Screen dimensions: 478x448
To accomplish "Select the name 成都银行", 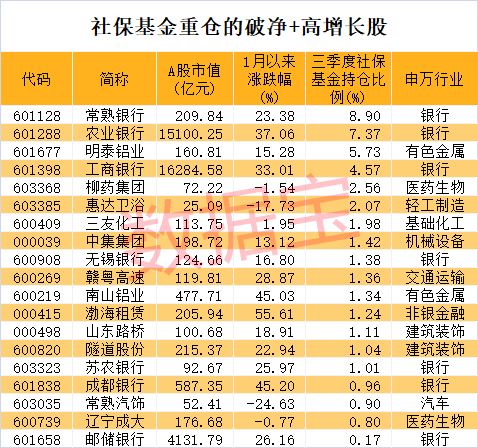I will pyautogui.click(x=115, y=385).
